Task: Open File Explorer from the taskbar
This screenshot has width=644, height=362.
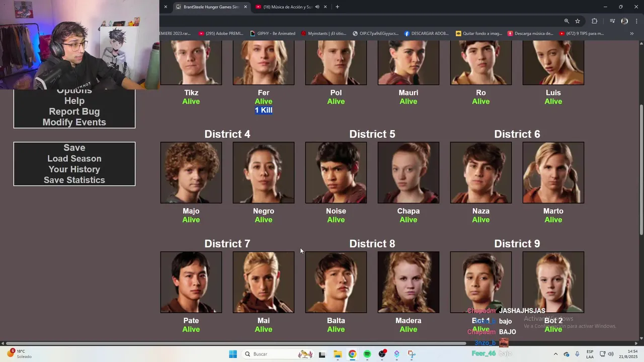Action: tap(337, 354)
